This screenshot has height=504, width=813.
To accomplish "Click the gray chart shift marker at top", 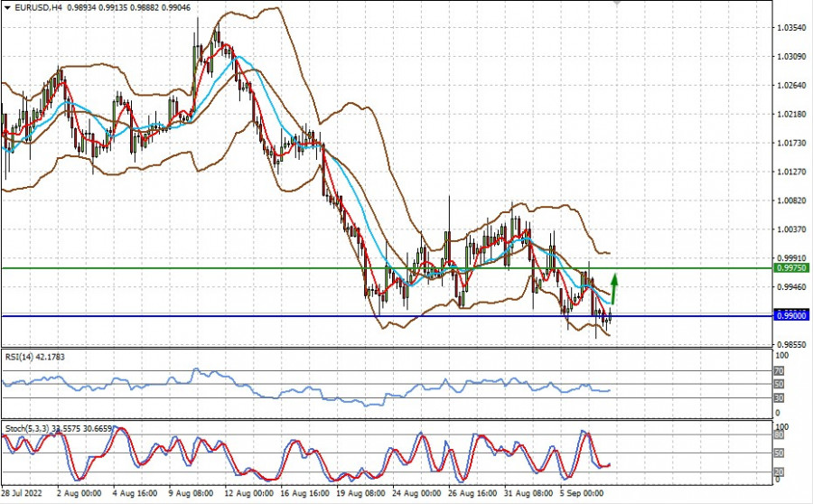I will [x=618, y=4].
